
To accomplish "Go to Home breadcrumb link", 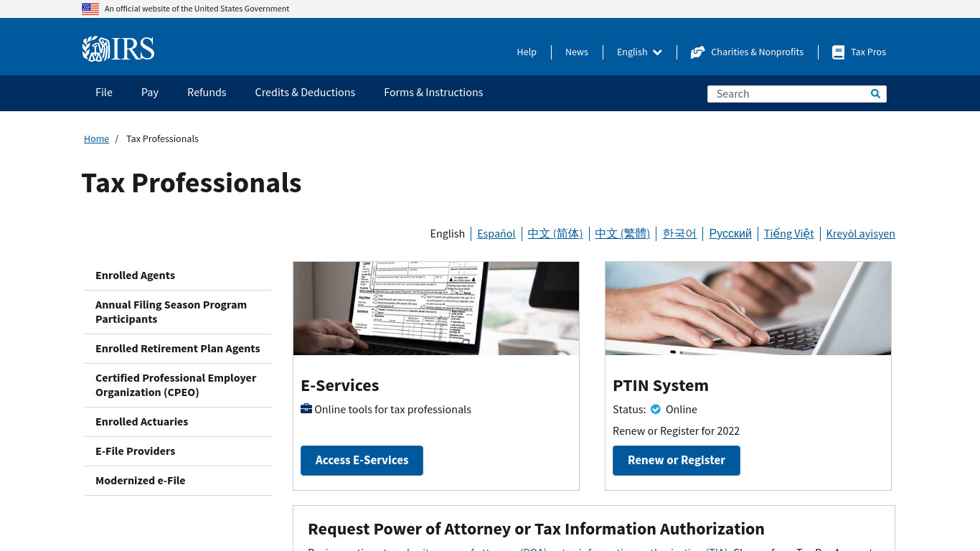I will click(96, 139).
